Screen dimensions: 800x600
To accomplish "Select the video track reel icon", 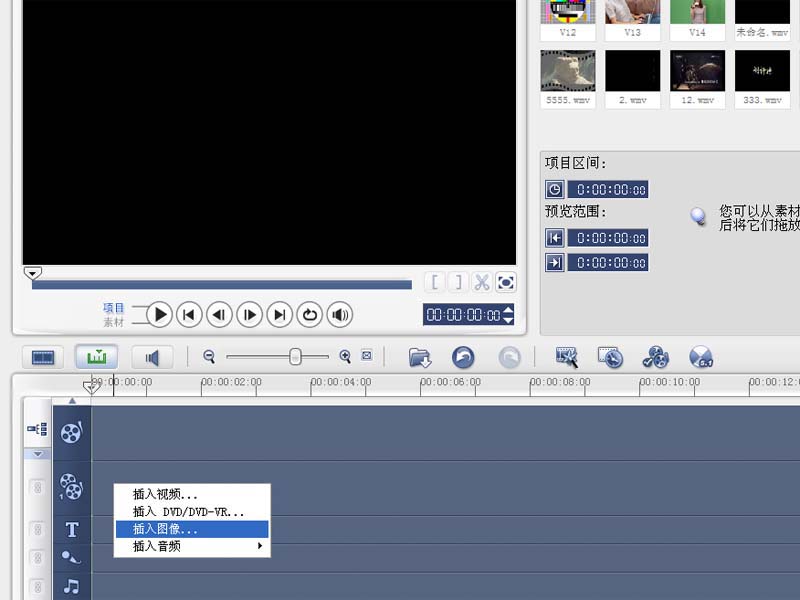I will [x=71, y=433].
